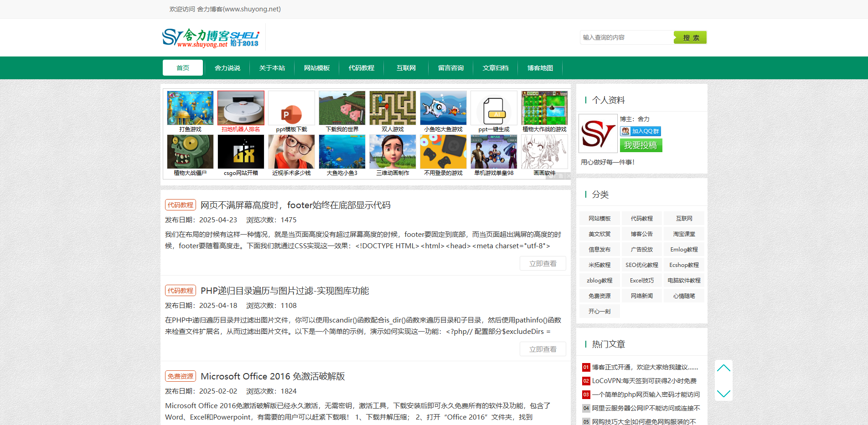Click the scroll-down arrow button
Screen dimensions: 868x425
[x=723, y=394]
